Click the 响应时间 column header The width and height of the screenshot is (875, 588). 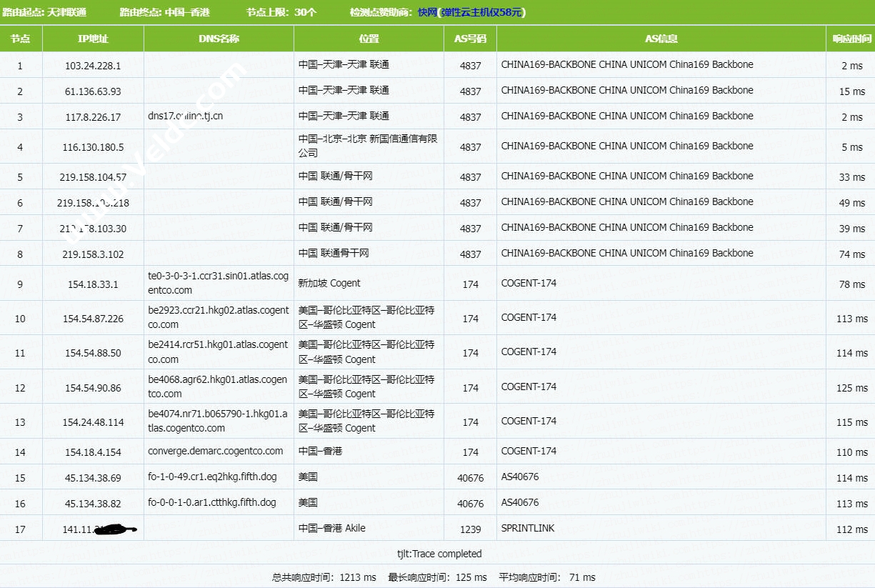pos(851,39)
